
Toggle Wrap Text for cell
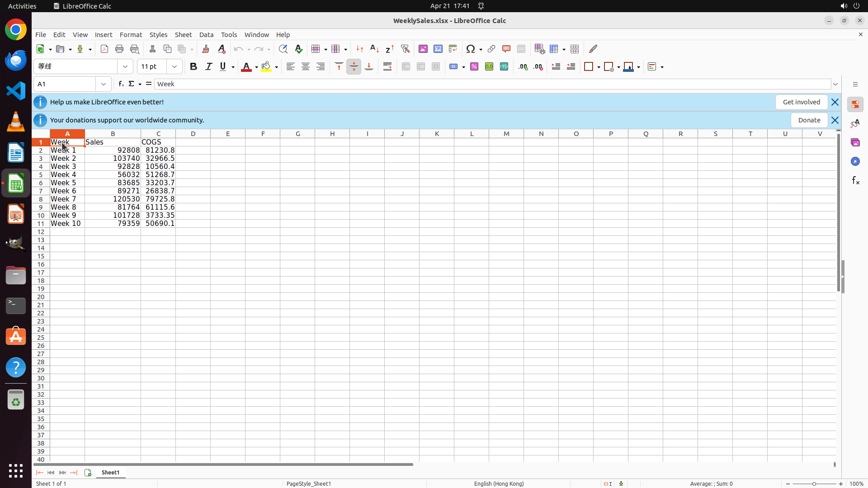point(387,67)
